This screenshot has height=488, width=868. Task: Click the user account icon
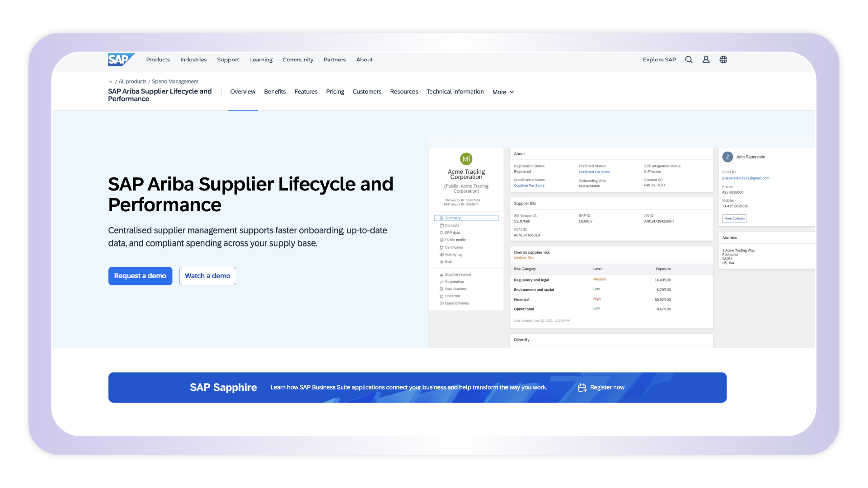[x=706, y=60]
